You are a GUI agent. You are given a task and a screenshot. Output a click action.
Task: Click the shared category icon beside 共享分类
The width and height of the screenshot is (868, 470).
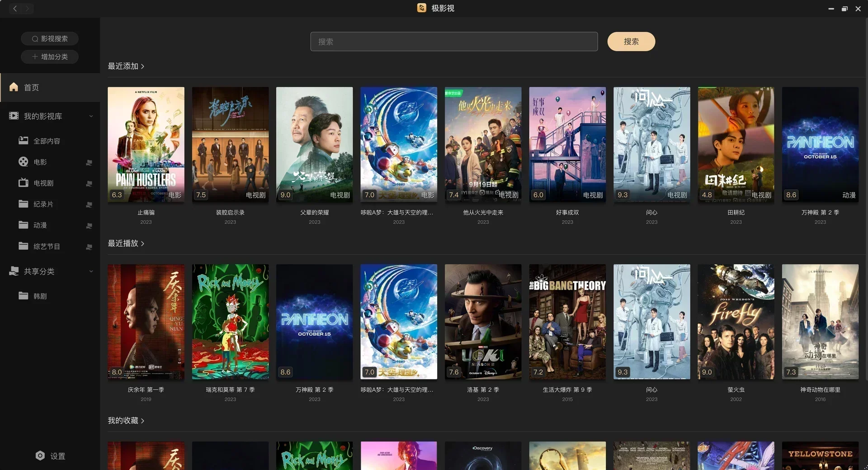click(14, 271)
